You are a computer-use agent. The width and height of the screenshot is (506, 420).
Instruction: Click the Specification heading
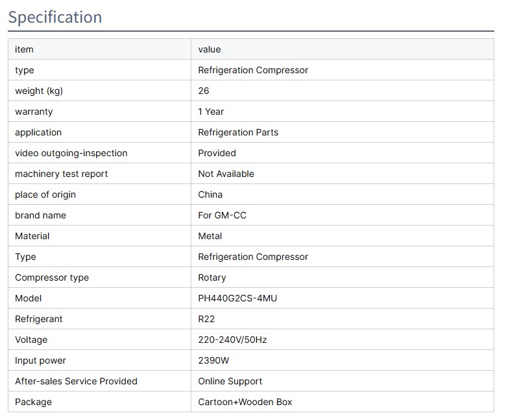[x=55, y=17]
